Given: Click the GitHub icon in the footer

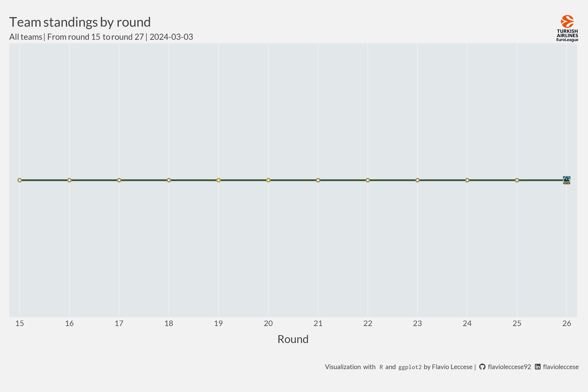Looking at the screenshot, I should tap(482, 367).
